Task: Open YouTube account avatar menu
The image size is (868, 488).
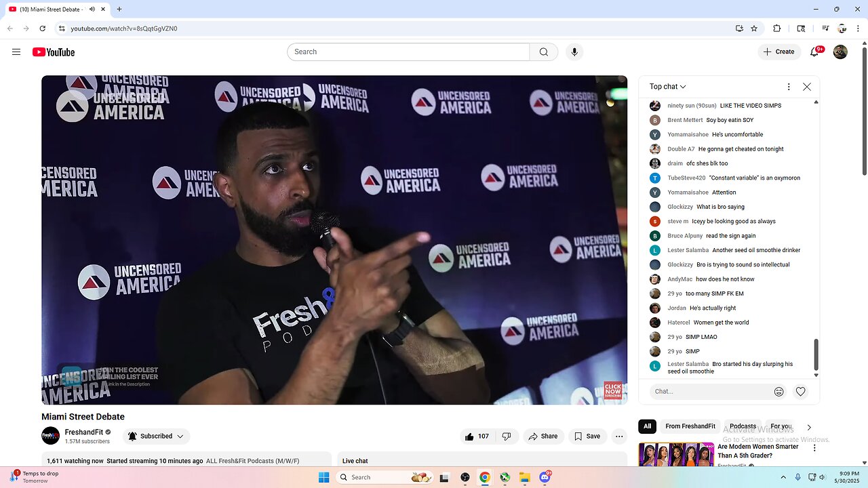Action: 840,52
